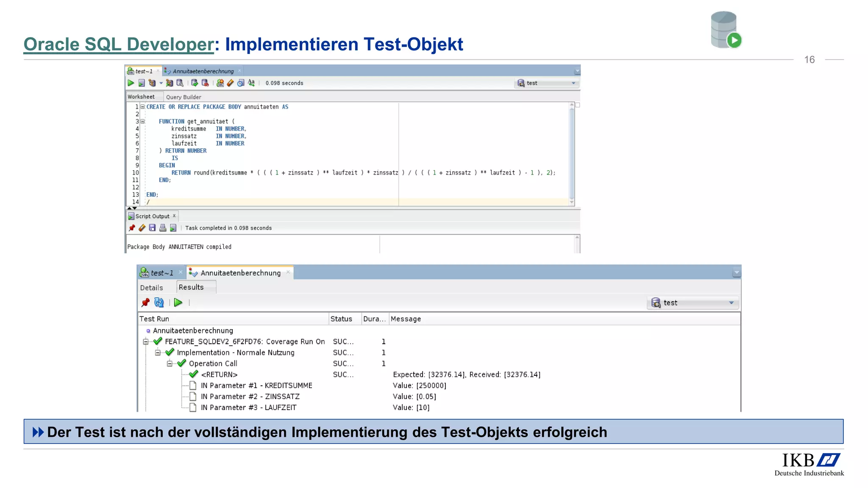
Task: Click the SQL Tuning Advisor icon
Action: [x=180, y=83]
